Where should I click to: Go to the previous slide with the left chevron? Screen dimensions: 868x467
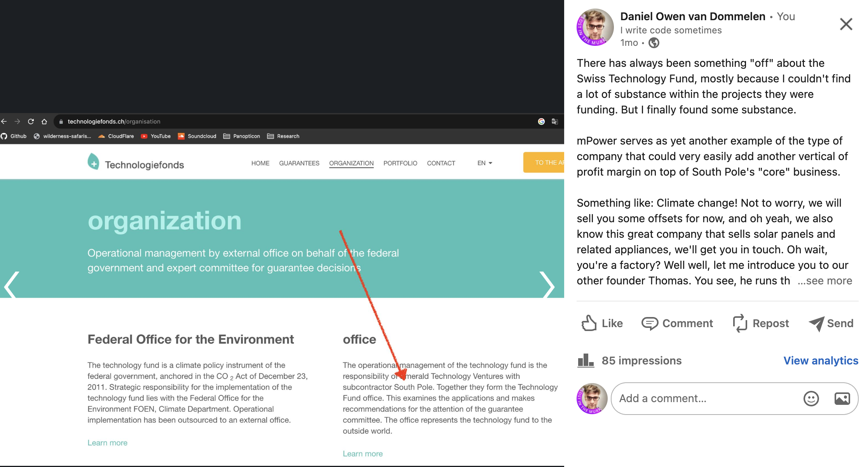[12, 285]
